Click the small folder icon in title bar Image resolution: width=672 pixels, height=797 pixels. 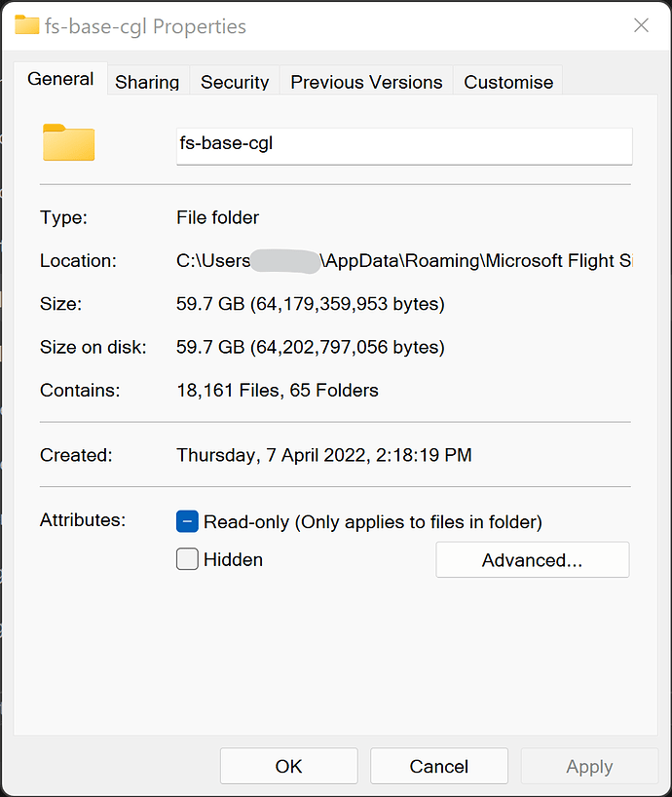[26, 26]
